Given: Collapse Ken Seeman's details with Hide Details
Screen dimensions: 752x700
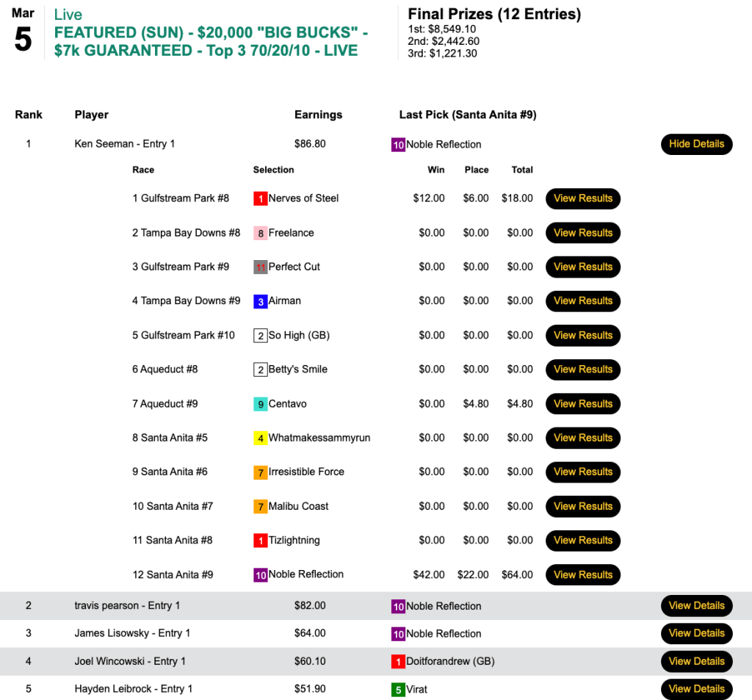Looking at the screenshot, I should (696, 144).
